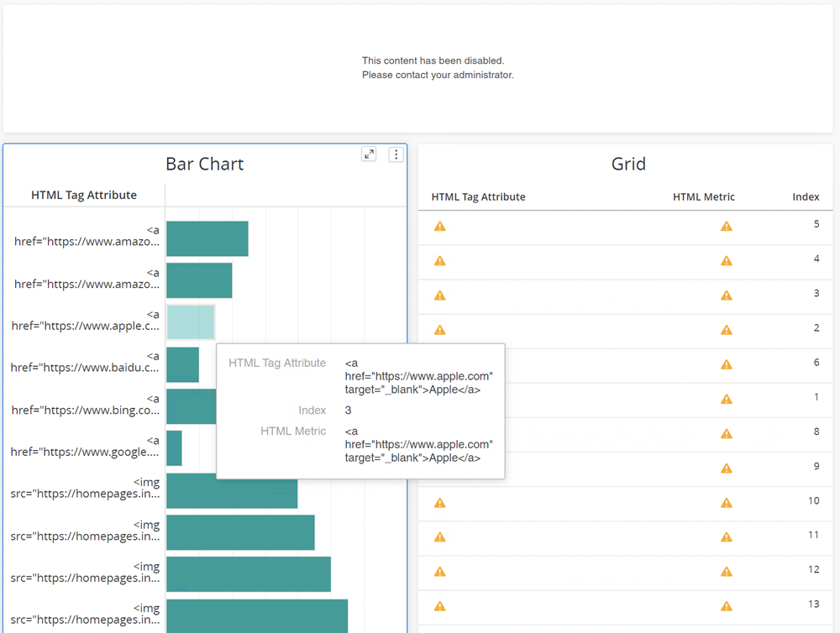The image size is (840, 633).
Task: Click HTML Metric warning icon in index 11 row
Action: pos(727,537)
